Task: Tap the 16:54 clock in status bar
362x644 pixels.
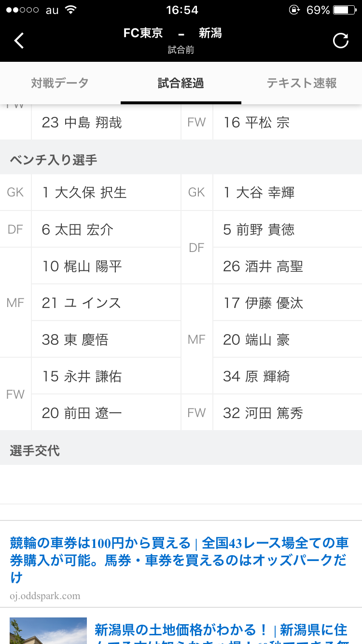Action: pos(182,10)
